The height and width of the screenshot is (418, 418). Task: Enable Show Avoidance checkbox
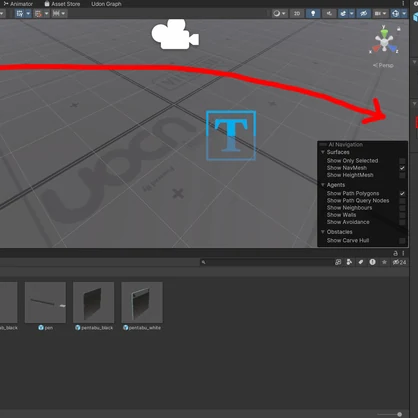click(402, 222)
